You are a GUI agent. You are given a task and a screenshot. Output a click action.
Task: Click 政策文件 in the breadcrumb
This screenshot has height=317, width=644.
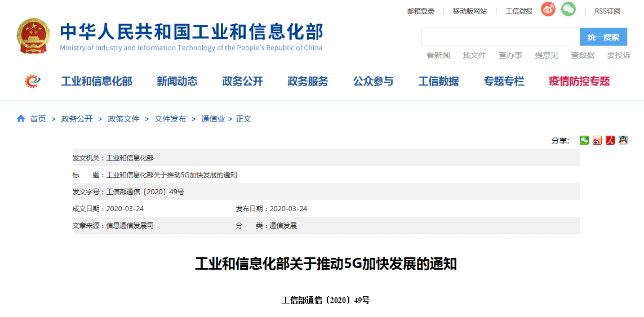click(123, 119)
